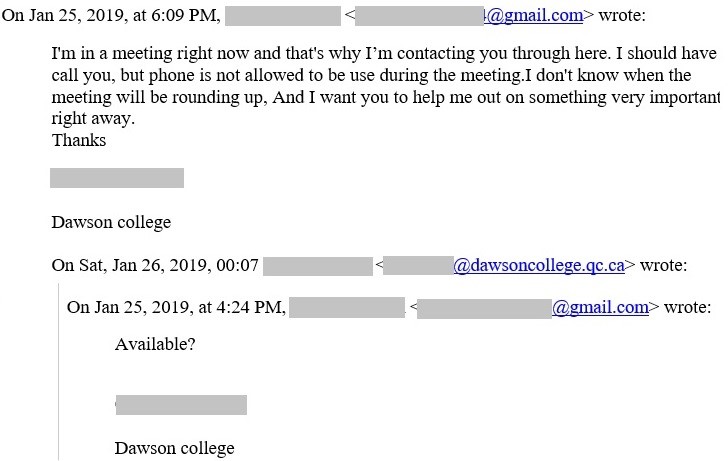
Task: Click 'wrote:' after the dawsoncollege address
Action: coord(663,266)
